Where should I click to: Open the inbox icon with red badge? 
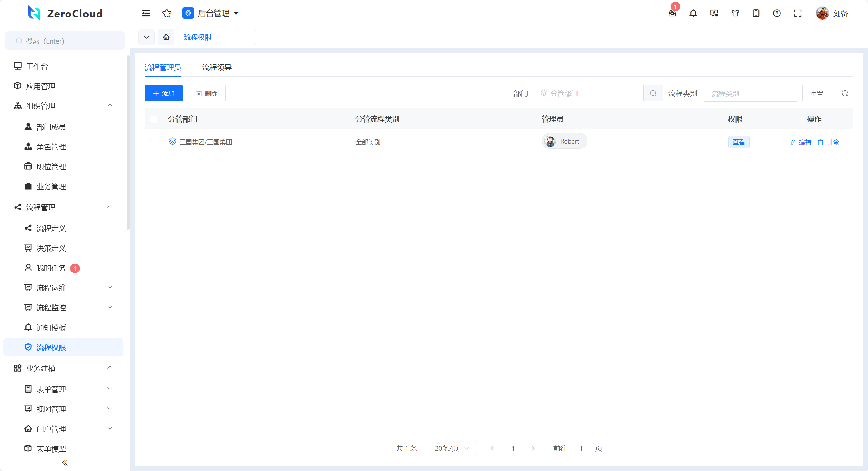pyautogui.click(x=672, y=13)
